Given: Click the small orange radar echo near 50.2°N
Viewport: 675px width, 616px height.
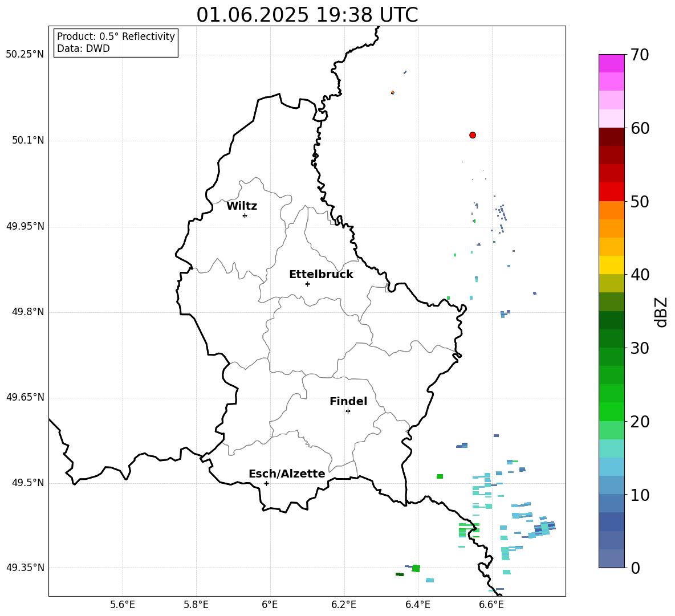Looking at the screenshot, I should [393, 92].
